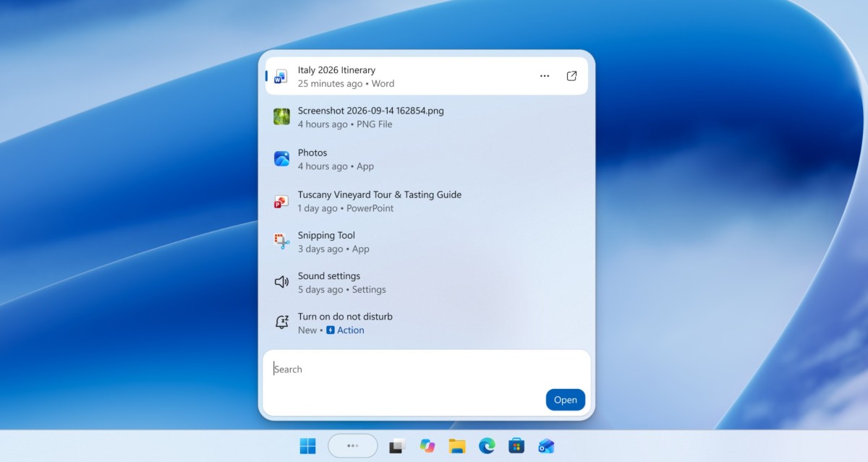Viewport: 868px width, 462px height.
Task: Click the Sound settings speaker icon
Action: click(x=281, y=282)
